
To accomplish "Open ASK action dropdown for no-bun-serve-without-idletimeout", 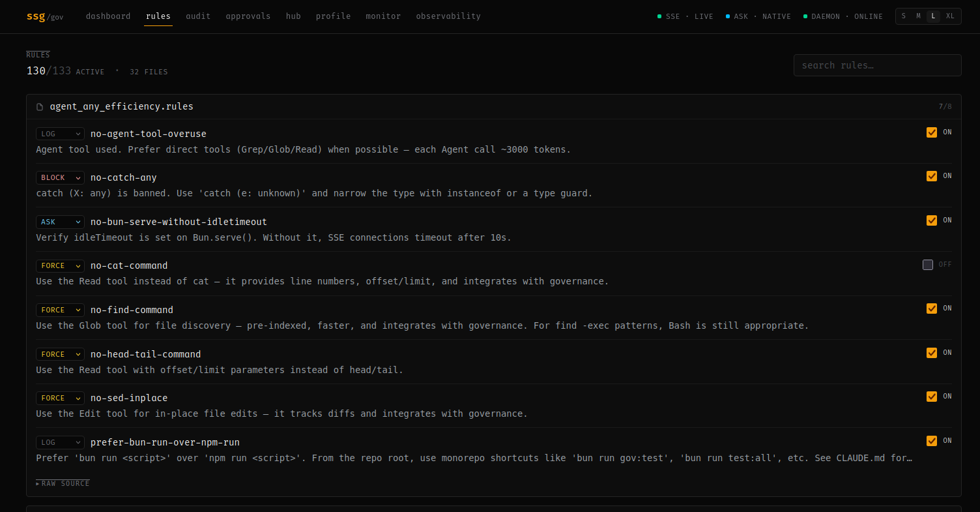I will pos(60,222).
